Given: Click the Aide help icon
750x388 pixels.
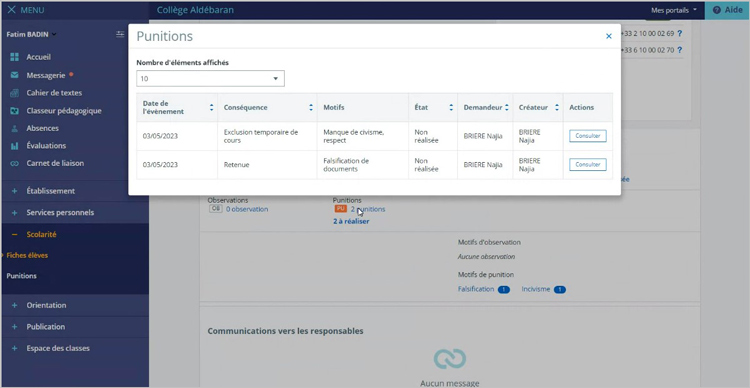Looking at the screenshot, I should tap(717, 10).
